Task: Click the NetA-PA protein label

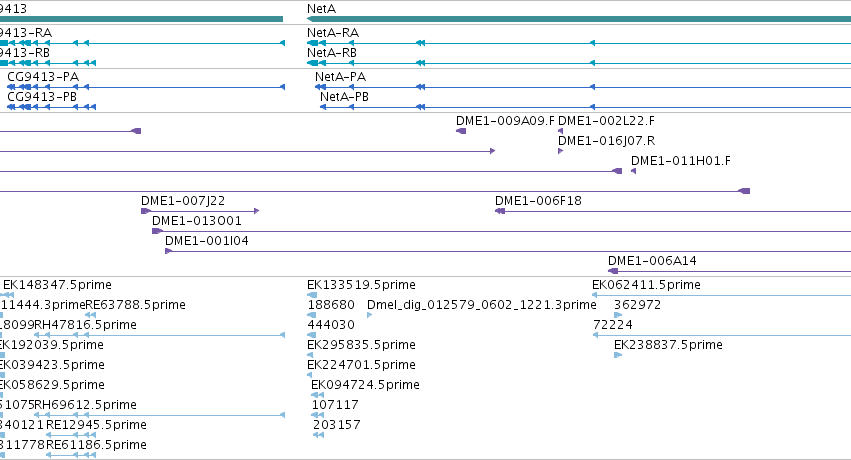Action: click(340, 77)
